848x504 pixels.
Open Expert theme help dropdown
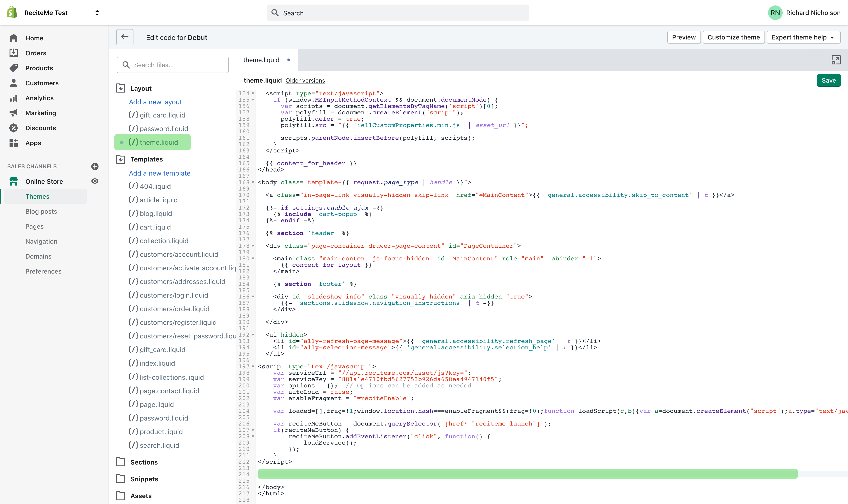click(x=804, y=37)
